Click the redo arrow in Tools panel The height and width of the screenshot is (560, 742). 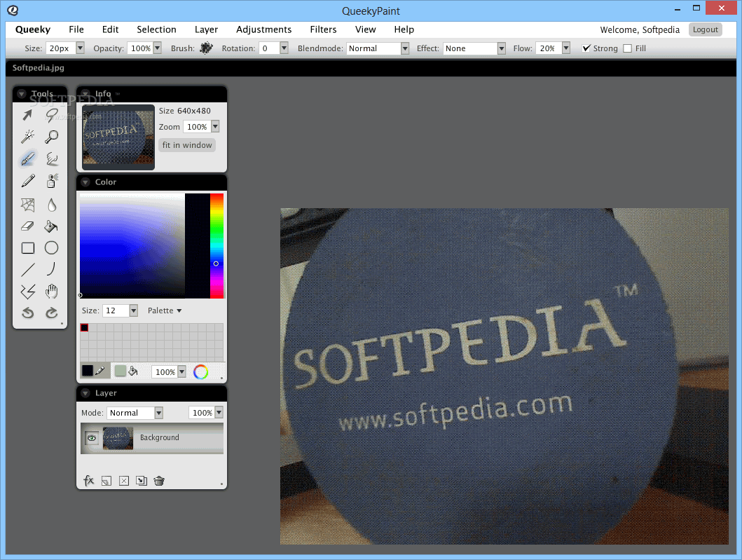(x=52, y=313)
